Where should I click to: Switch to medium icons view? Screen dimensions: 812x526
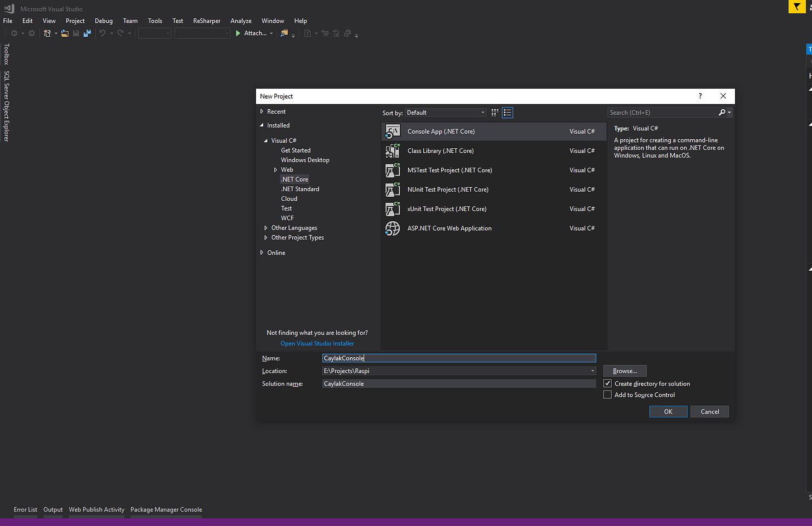pos(495,113)
